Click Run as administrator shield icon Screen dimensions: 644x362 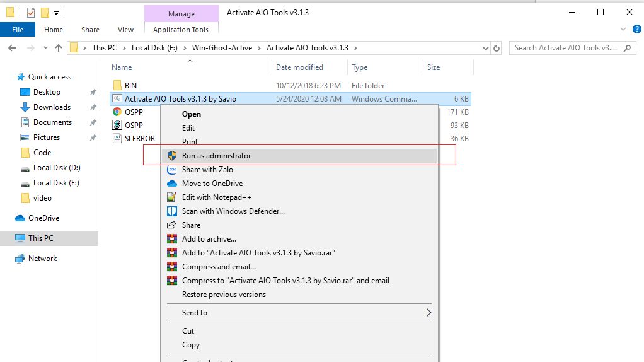(171, 156)
